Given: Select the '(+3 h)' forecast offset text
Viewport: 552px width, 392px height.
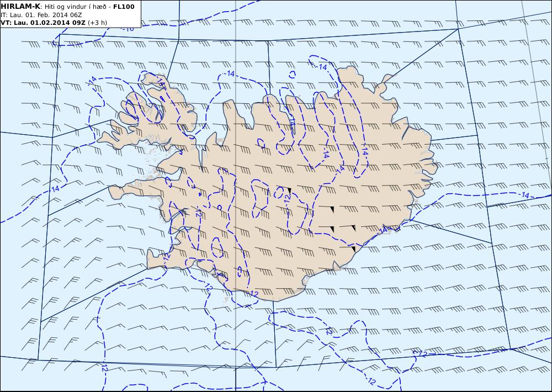Looking at the screenshot, I should [98, 23].
